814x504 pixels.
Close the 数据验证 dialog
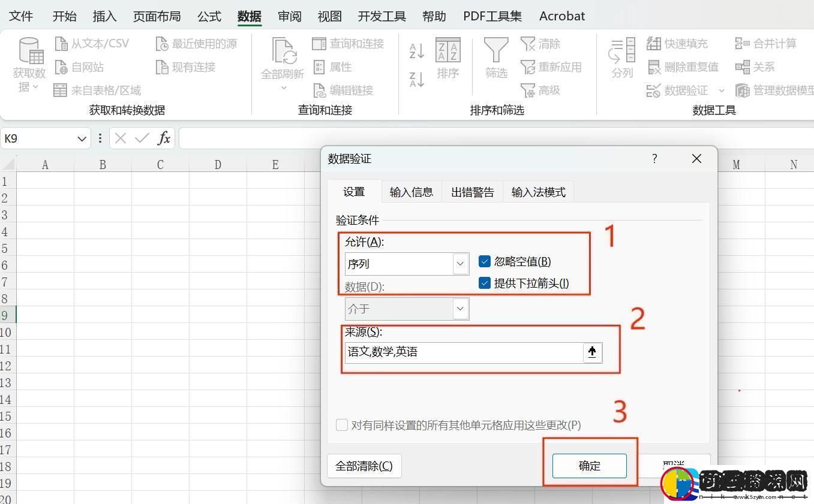tap(696, 159)
